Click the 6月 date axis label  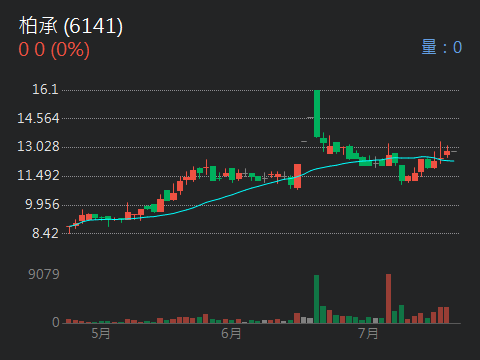tap(231, 333)
